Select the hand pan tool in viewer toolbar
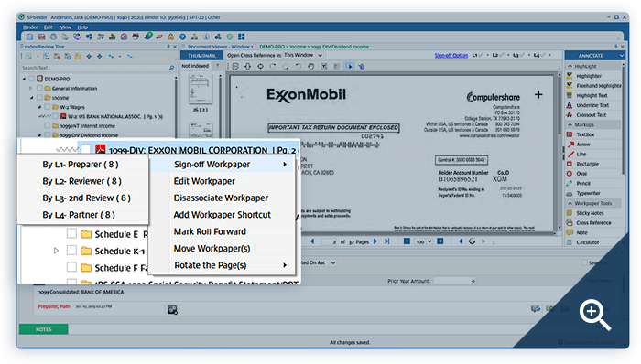This screenshot has height=364, width=641. (311, 66)
